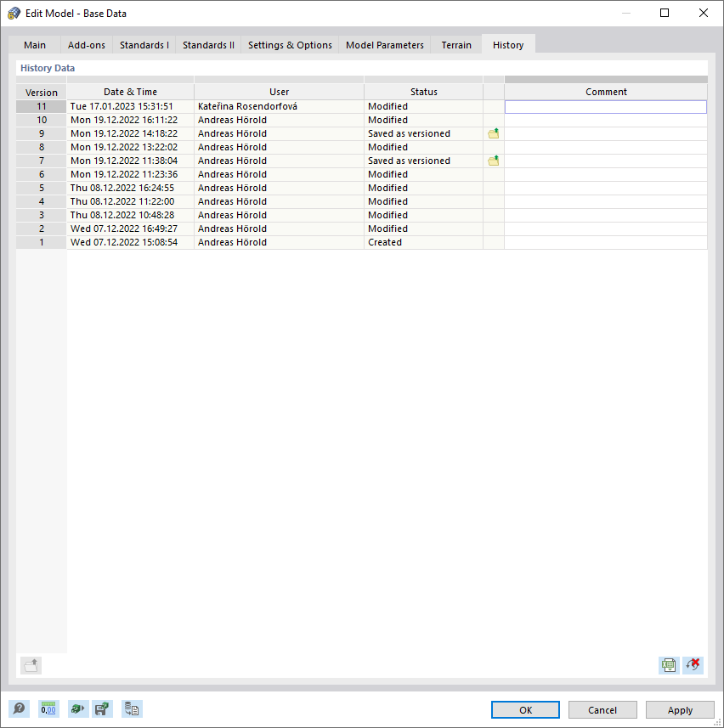This screenshot has width=724, height=728.
Task: Click the Comment field for version 11
Action: pos(606,107)
